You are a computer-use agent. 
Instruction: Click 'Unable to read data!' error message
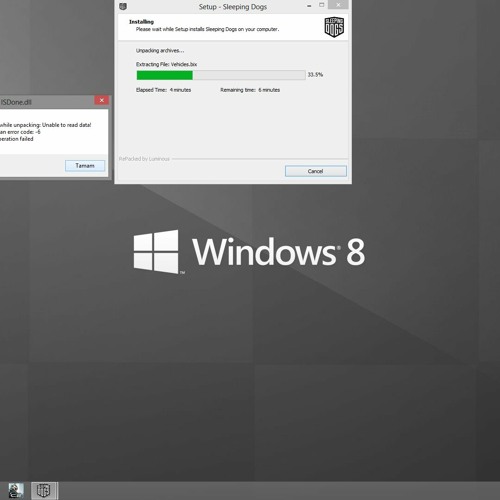pos(67,125)
